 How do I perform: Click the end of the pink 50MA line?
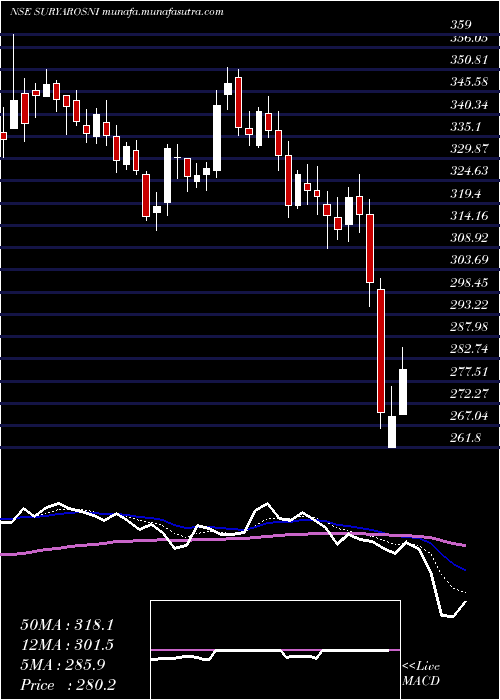pyautogui.click(x=464, y=545)
